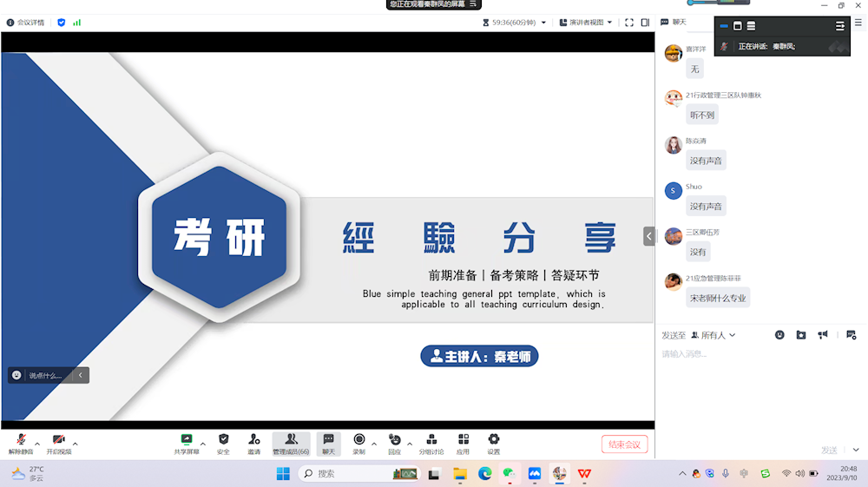Expand send options arrow beside 发送
The width and height of the screenshot is (868, 487).
click(856, 450)
